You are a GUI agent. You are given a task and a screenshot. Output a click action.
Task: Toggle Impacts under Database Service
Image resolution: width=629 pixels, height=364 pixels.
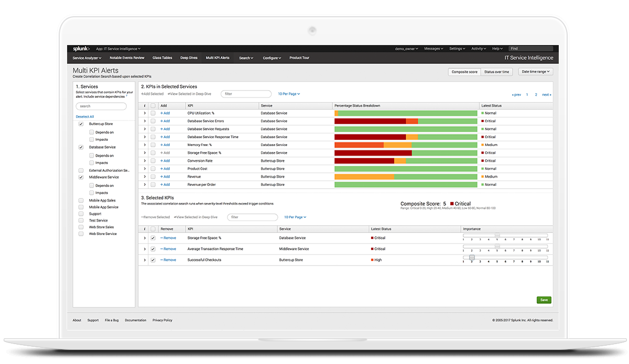[92, 163]
